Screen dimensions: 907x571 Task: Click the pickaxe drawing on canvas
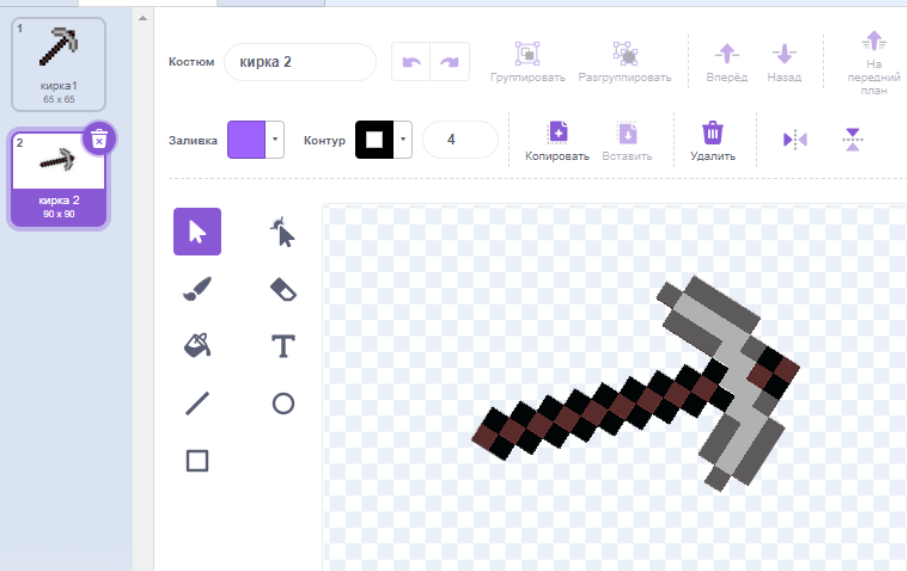(x=636, y=382)
